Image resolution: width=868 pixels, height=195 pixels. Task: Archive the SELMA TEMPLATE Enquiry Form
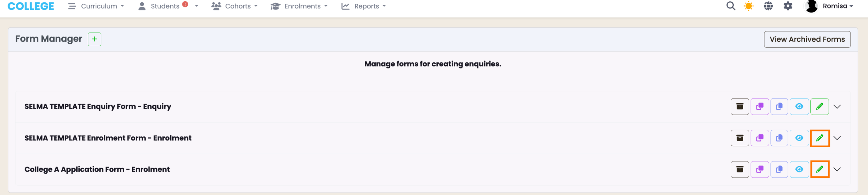coord(740,107)
